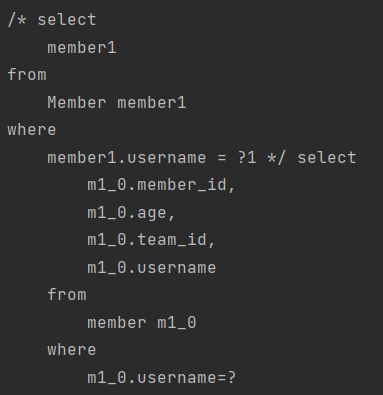The width and height of the screenshot is (383, 395).
Task: Click the indented second "where" keyword
Action: (72, 350)
